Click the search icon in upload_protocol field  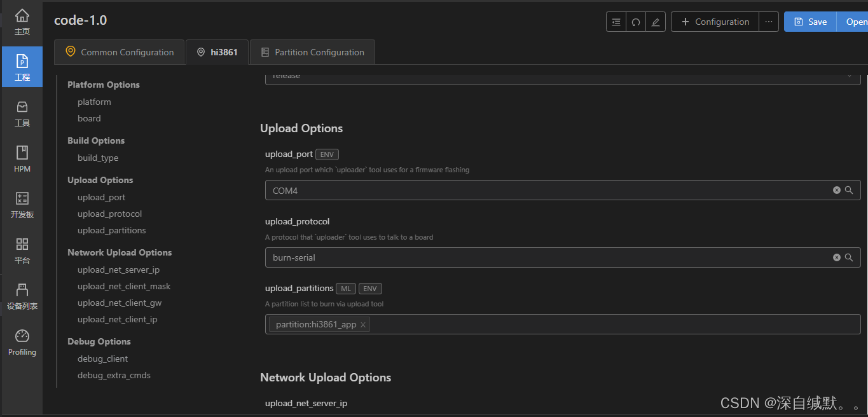tap(849, 257)
